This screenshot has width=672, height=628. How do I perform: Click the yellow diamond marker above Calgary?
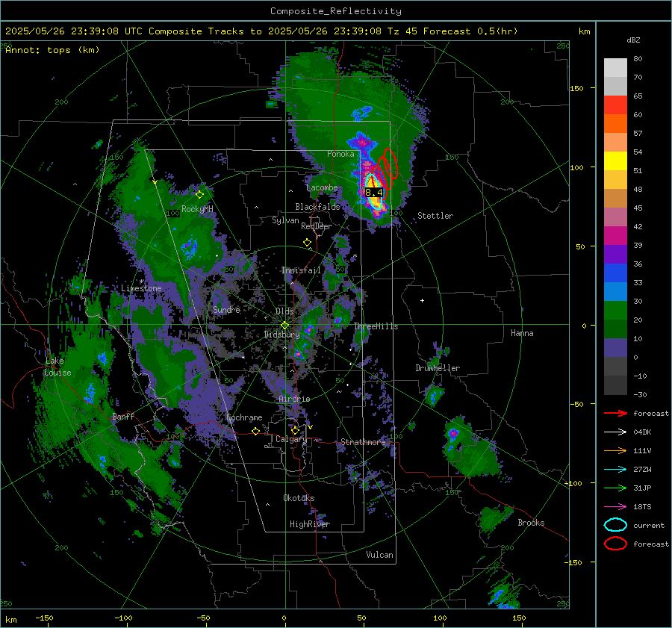[295, 430]
